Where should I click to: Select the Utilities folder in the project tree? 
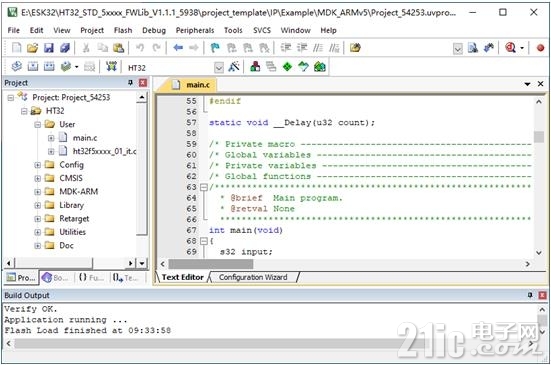pos(72,232)
